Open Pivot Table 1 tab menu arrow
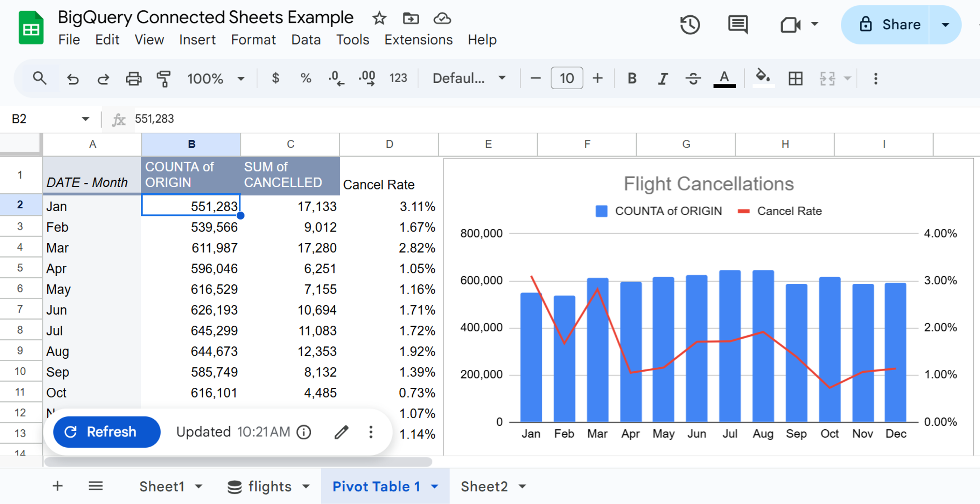The height and width of the screenshot is (504, 980). coord(434,486)
